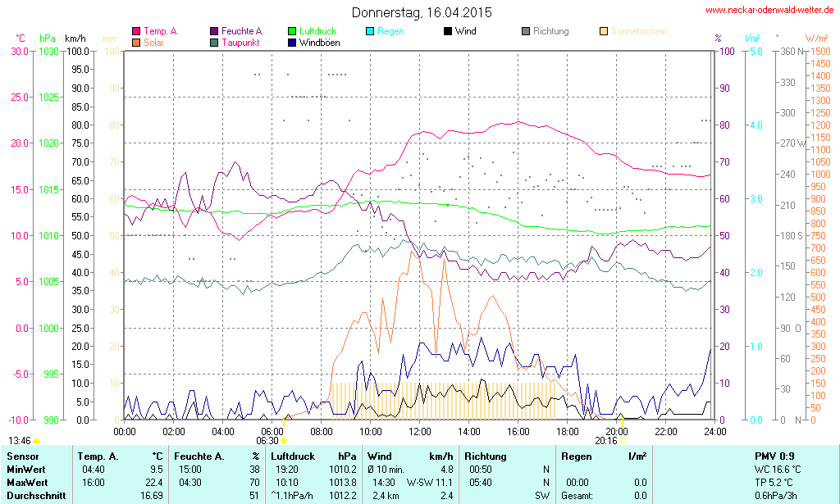Click the PMV 0:9 heading
The image size is (840, 504).
tap(774, 456)
